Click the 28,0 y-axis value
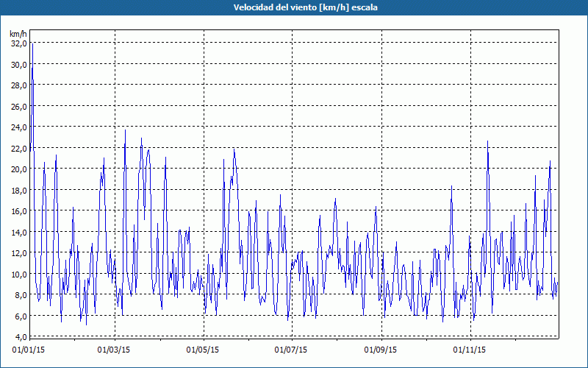588x368 pixels. (x=19, y=85)
